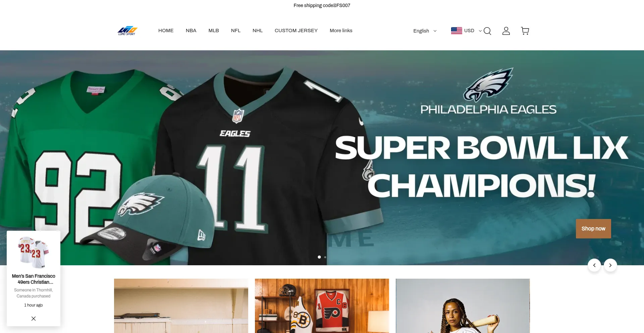644x333 pixels.
Task: Open Men's San Francisco 49ers product link
Action: coord(34,279)
